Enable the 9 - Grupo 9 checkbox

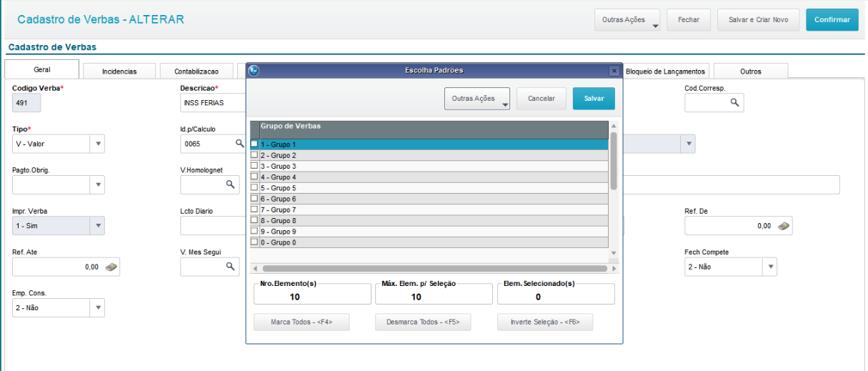click(x=254, y=232)
